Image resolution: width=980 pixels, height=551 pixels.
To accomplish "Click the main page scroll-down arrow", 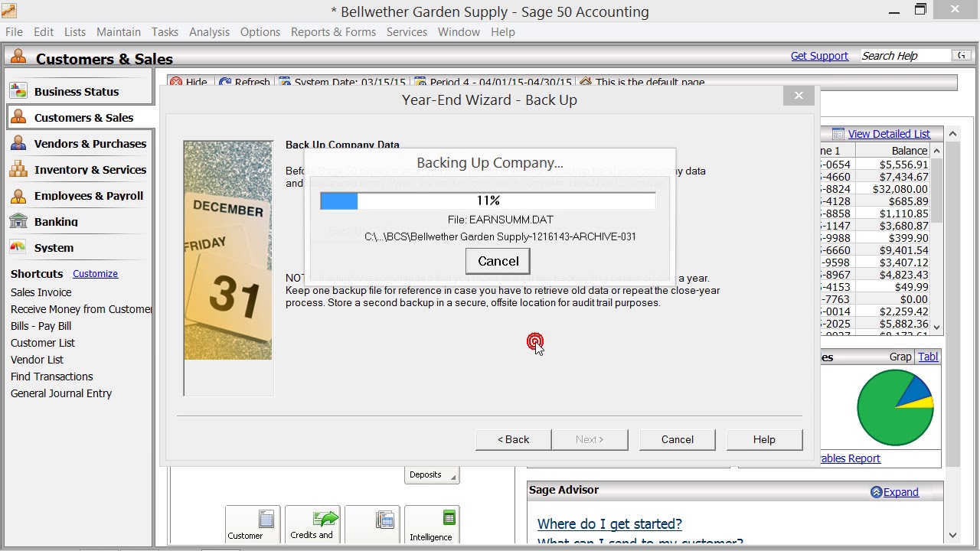I will click(x=952, y=535).
